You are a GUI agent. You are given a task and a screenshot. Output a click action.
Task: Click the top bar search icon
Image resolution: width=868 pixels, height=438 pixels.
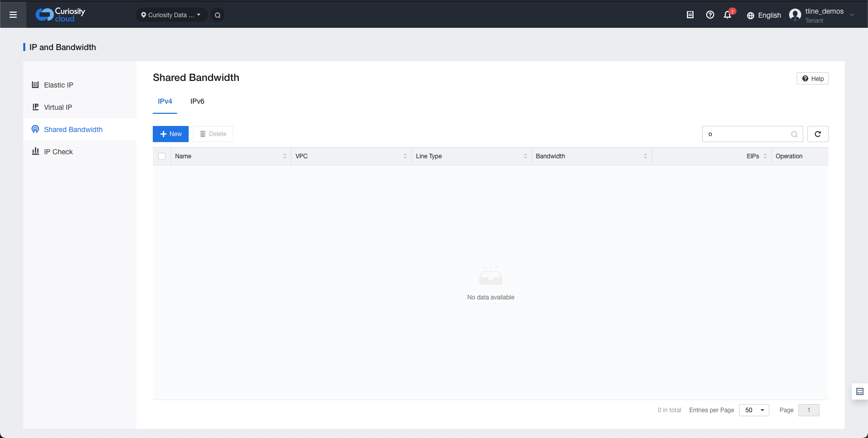218,15
